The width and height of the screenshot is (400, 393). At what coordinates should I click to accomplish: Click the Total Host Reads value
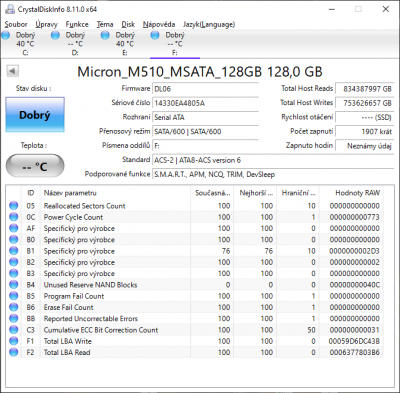tap(365, 89)
